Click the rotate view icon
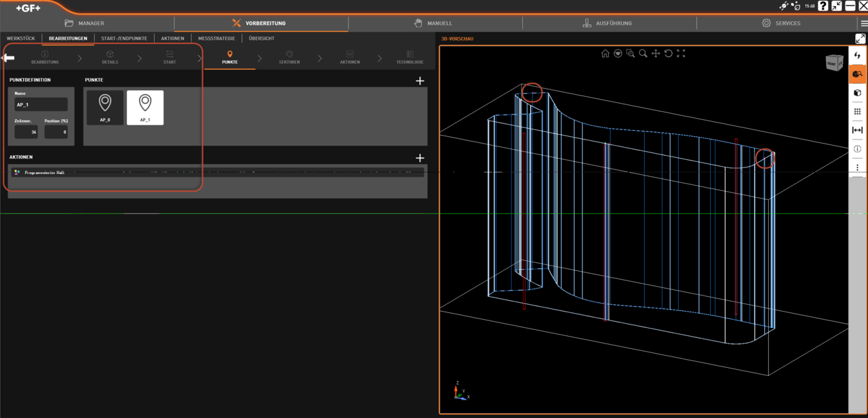Screen dimensions: 868x418 click(668, 54)
